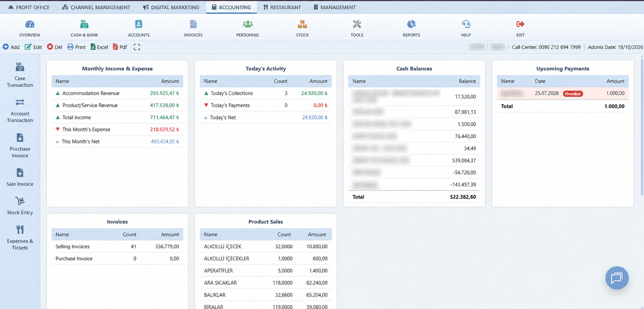
Task: Open the Personnel section icon
Action: point(248,24)
